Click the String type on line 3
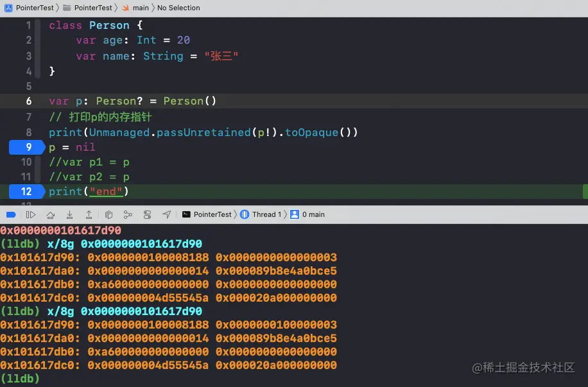588x387 pixels. pyautogui.click(x=163, y=56)
